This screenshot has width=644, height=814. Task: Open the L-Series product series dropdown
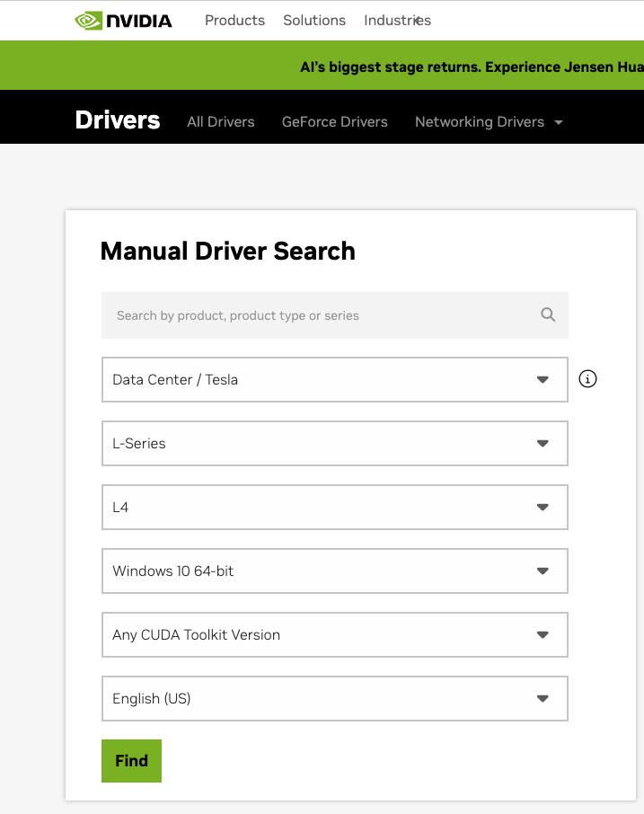(334, 443)
